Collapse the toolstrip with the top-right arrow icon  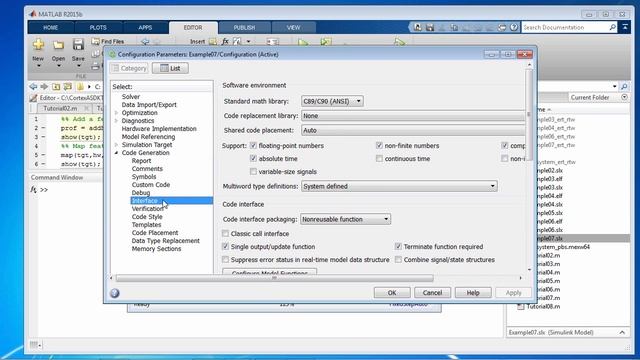pyautogui.click(x=625, y=27)
